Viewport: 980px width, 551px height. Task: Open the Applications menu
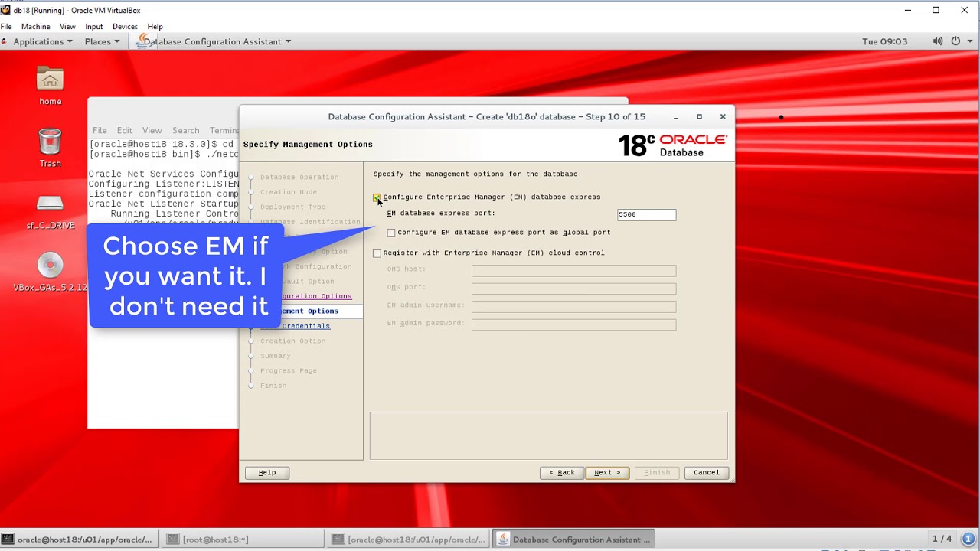pos(42,41)
